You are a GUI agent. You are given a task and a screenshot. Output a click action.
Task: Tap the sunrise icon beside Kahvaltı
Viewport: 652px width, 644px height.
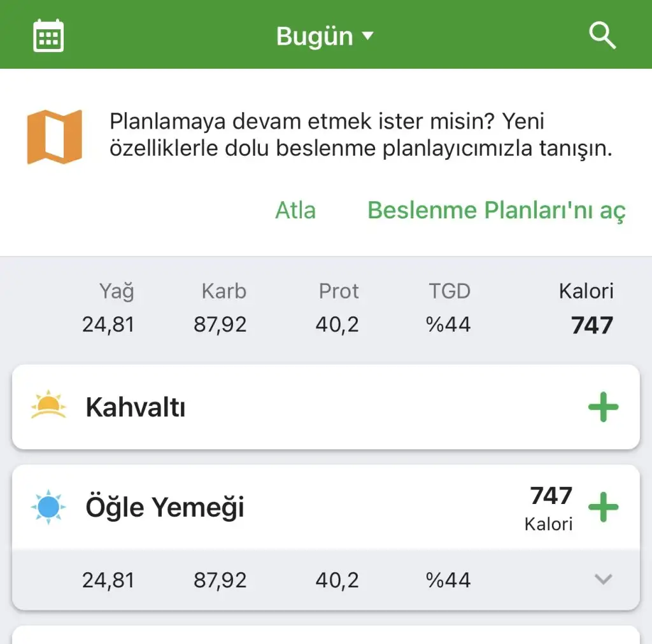click(x=48, y=404)
